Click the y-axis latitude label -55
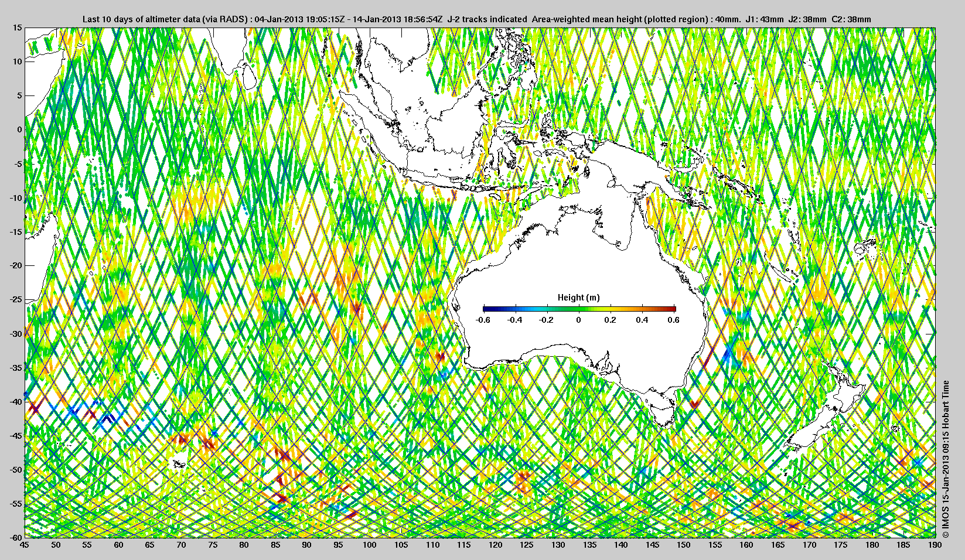The image size is (965, 560). point(16,503)
